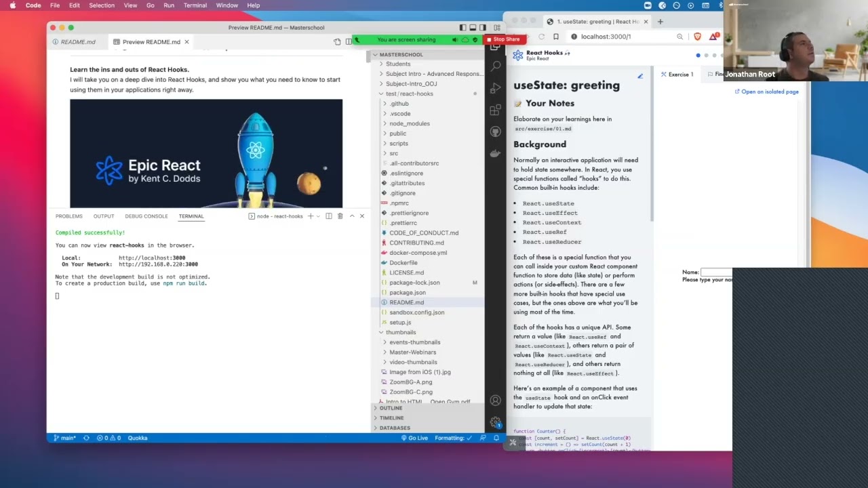This screenshot has height=488, width=868.
Task: Open the Go menu in the macOS menu bar
Action: [x=150, y=5]
